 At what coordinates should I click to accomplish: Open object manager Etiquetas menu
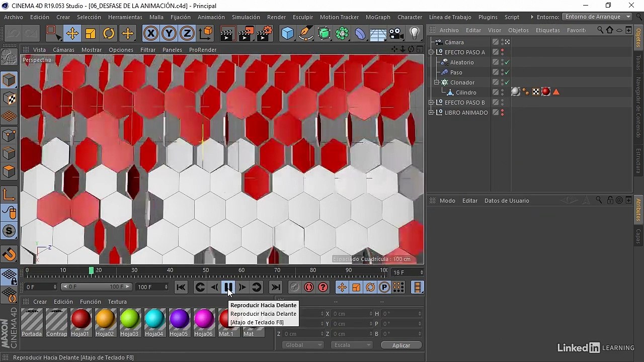click(547, 30)
